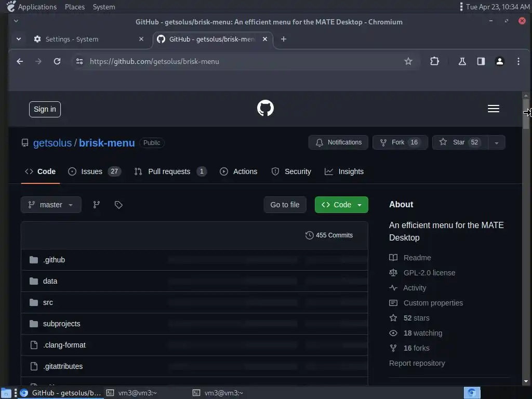Toggle the browser side panel icon
The height and width of the screenshot is (399, 532).
coord(481,61)
